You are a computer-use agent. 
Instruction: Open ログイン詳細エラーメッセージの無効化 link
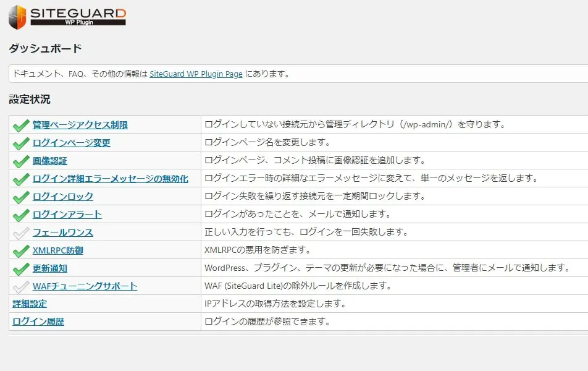pyautogui.click(x=111, y=179)
